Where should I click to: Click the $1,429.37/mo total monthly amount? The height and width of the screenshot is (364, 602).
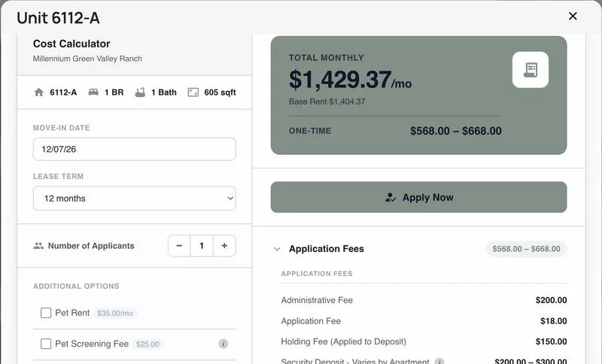350,80
